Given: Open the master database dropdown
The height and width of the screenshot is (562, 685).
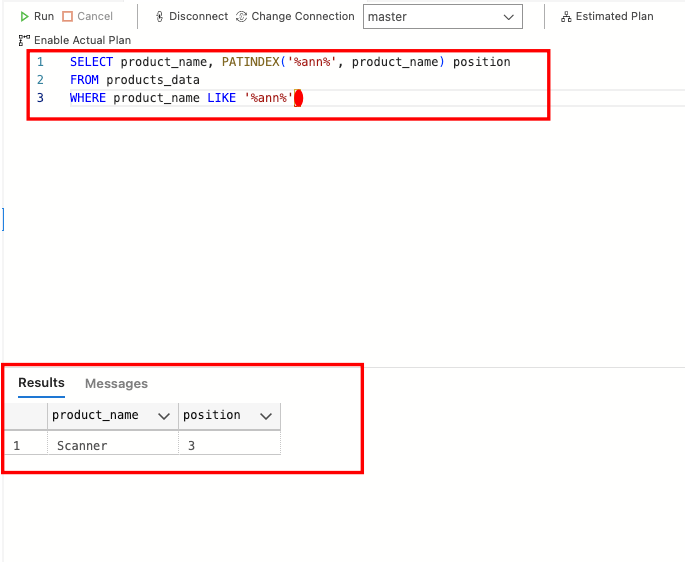Looking at the screenshot, I should pyautogui.click(x=443, y=17).
